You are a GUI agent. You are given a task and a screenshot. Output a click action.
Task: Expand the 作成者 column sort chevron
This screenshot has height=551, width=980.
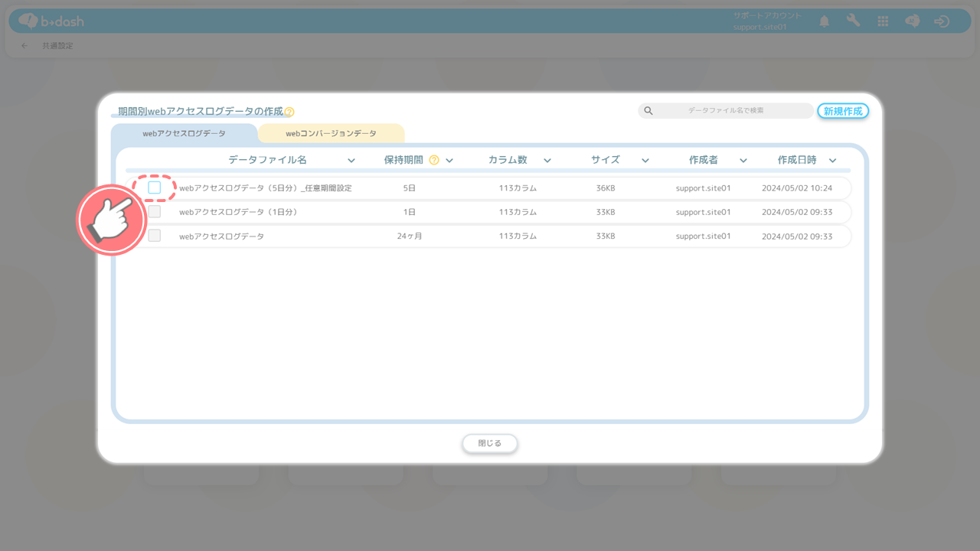[x=743, y=161]
